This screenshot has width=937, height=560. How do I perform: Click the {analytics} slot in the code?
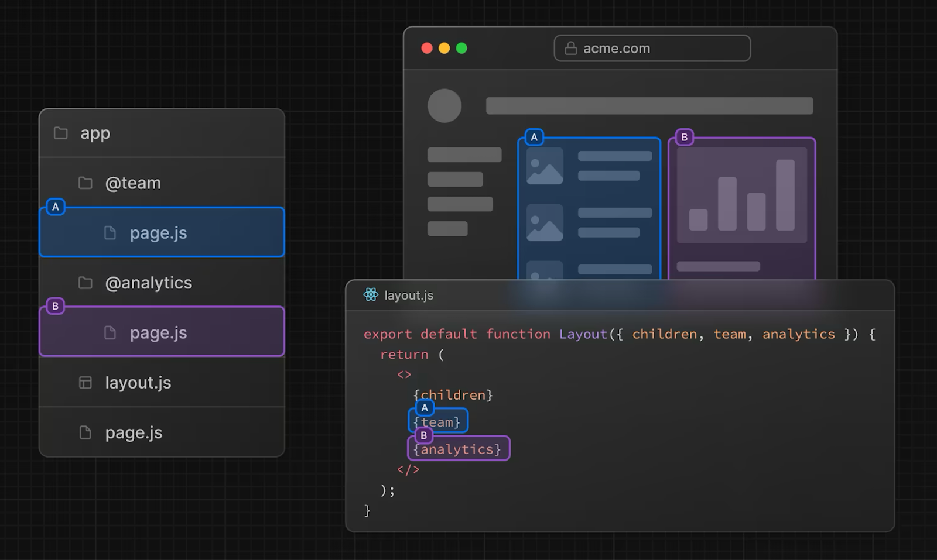[459, 449]
